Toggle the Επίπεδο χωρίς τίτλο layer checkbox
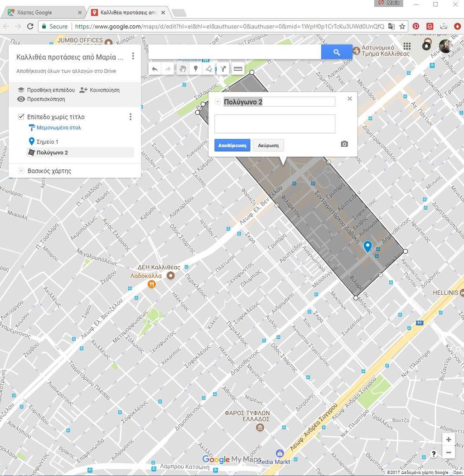Viewport: 464px width, 476px height. coord(21,116)
